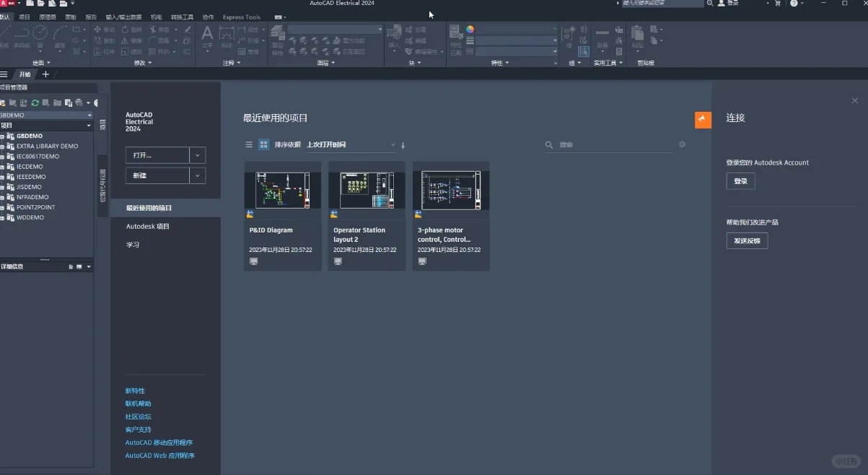Screen dimensions: 868x475
Task: Open the P&ID Diagram project thumbnail
Action: click(x=282, y=189)
